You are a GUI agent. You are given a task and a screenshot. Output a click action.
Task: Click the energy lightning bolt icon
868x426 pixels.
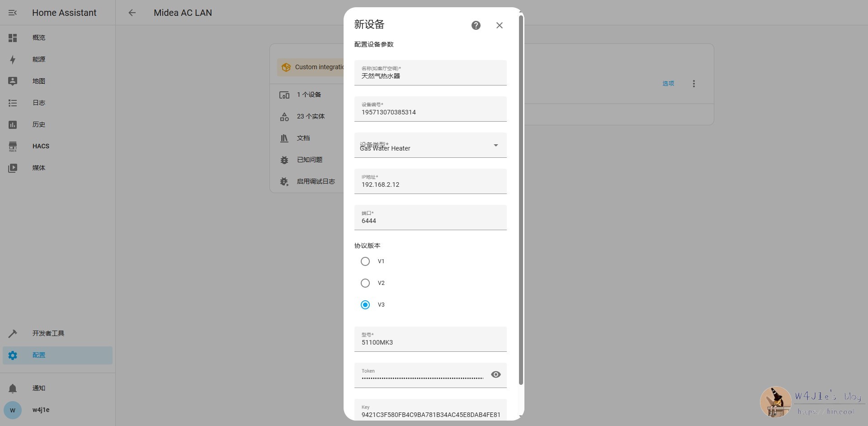pyautogui.click(x=13, y=59)
